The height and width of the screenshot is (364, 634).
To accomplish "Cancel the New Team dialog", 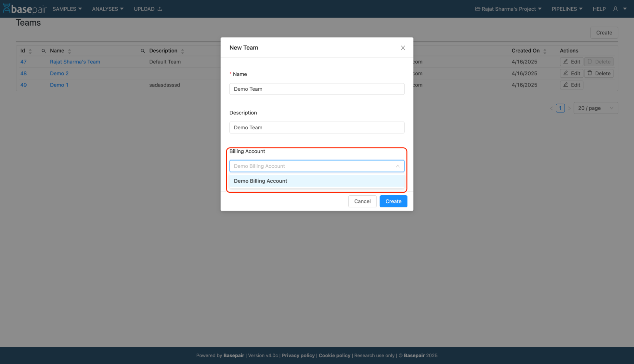I will [362, 201].
